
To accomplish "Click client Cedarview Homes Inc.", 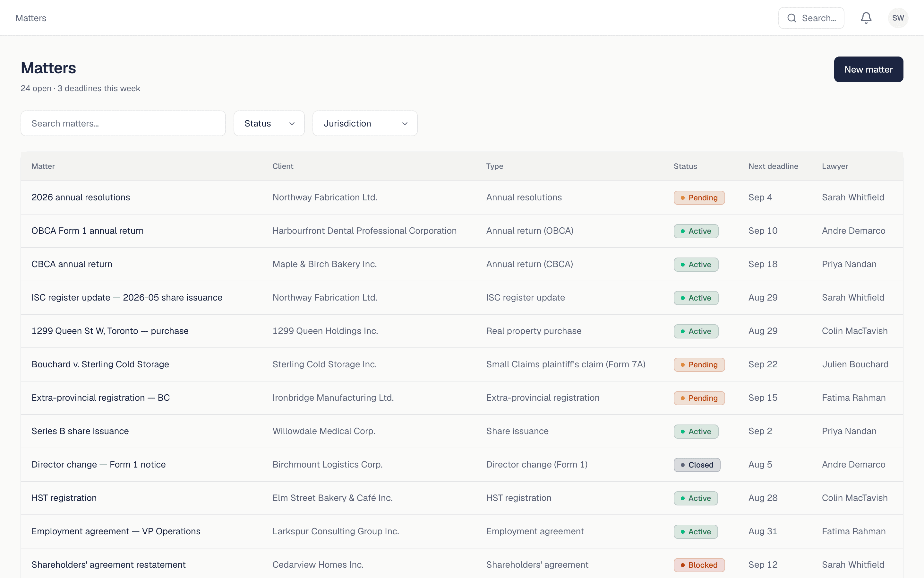I will point(318,565).
